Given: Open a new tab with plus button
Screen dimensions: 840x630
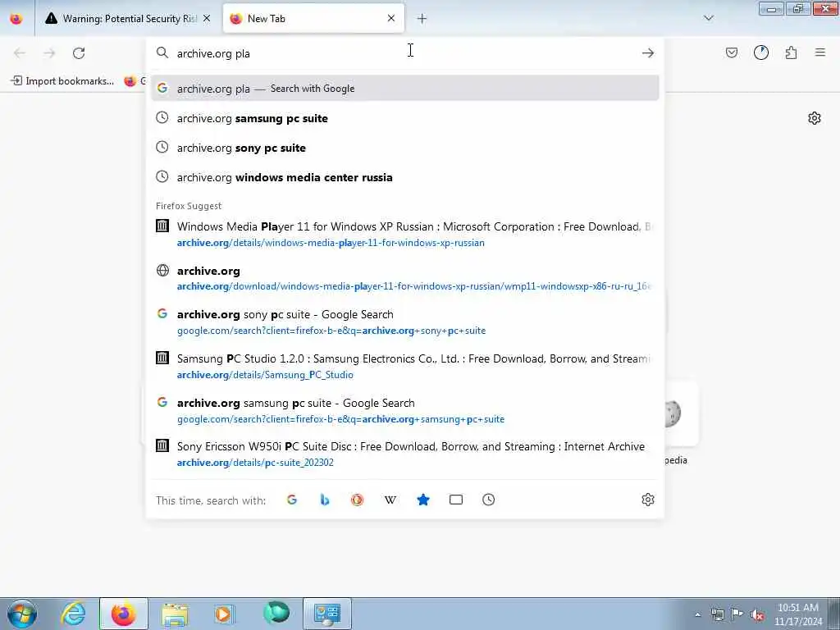Looking at the screenshot, I should click(422, 19).
